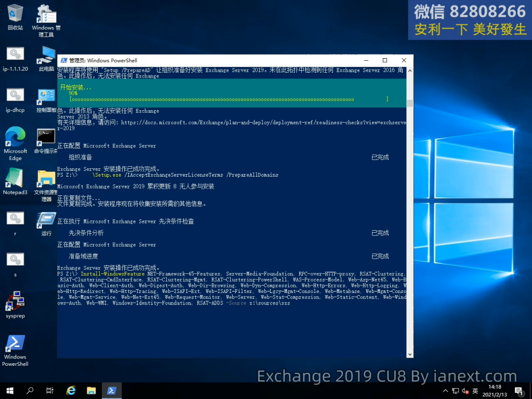Show hidden system tray icons

point(445,391)
